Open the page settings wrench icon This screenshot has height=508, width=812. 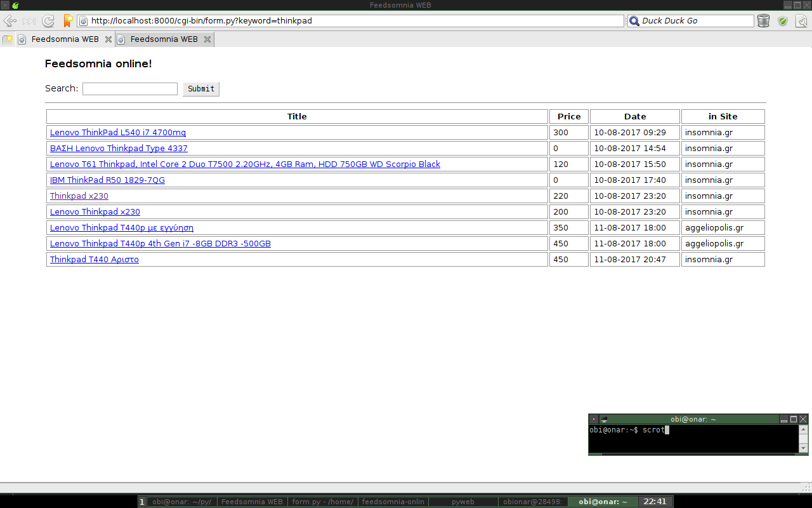(802, 21)
